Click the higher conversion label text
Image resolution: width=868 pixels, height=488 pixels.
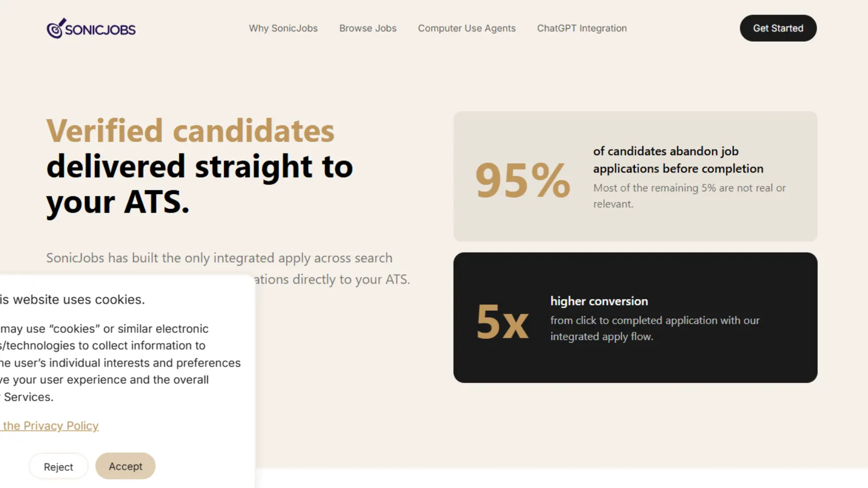coord(598,301)
